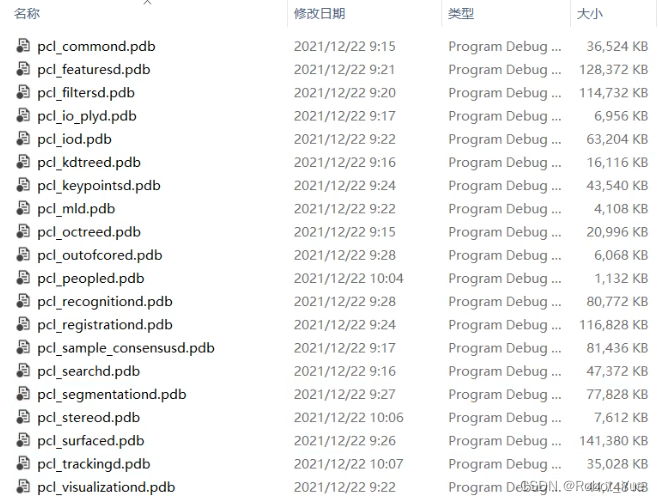Viewport: 660px width, 502px height.
Task: Select the pcl_recognitiond.pdb file icon
Action: click(x=23, y=301)
